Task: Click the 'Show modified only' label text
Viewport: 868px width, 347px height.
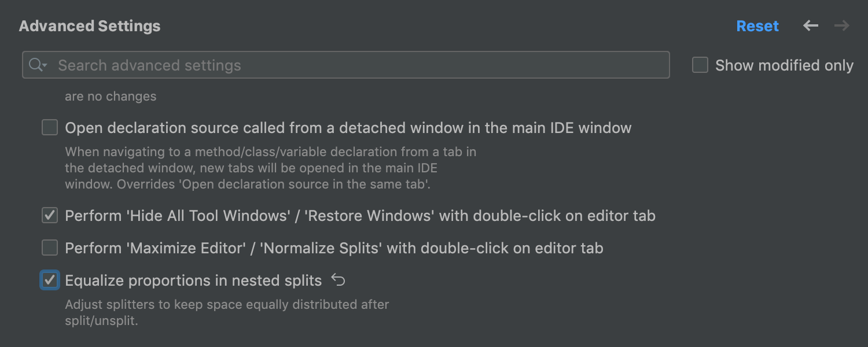Action: coord(784,65)
